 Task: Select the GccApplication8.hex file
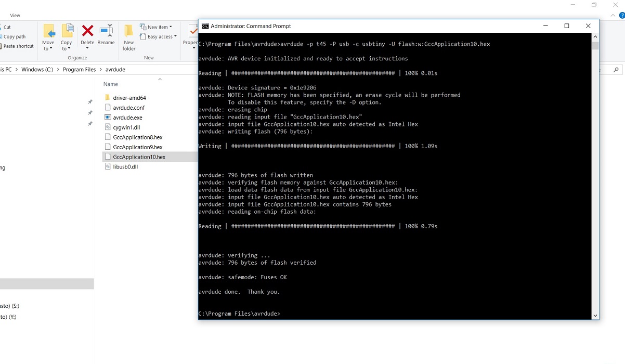pyautogui.click(x=138, y=137)
